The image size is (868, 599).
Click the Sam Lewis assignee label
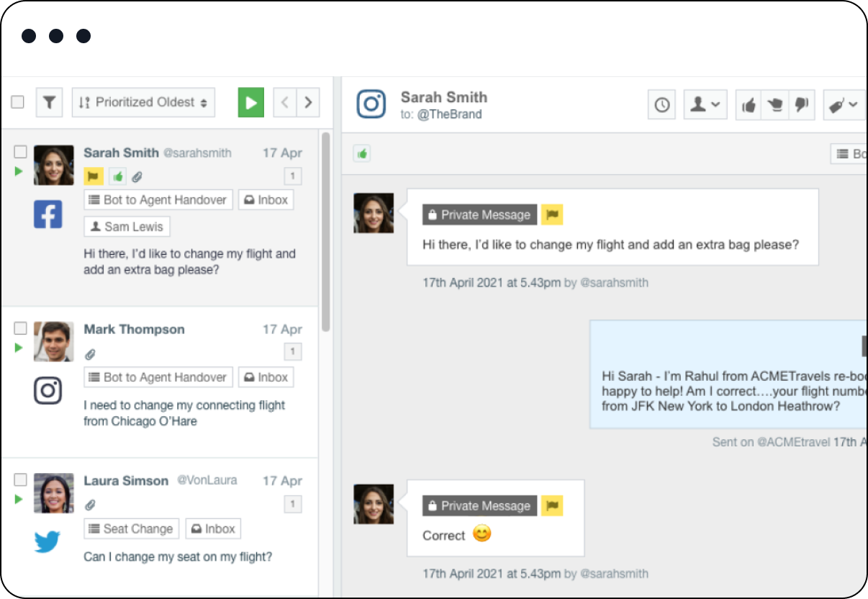[x=127, y=226]
